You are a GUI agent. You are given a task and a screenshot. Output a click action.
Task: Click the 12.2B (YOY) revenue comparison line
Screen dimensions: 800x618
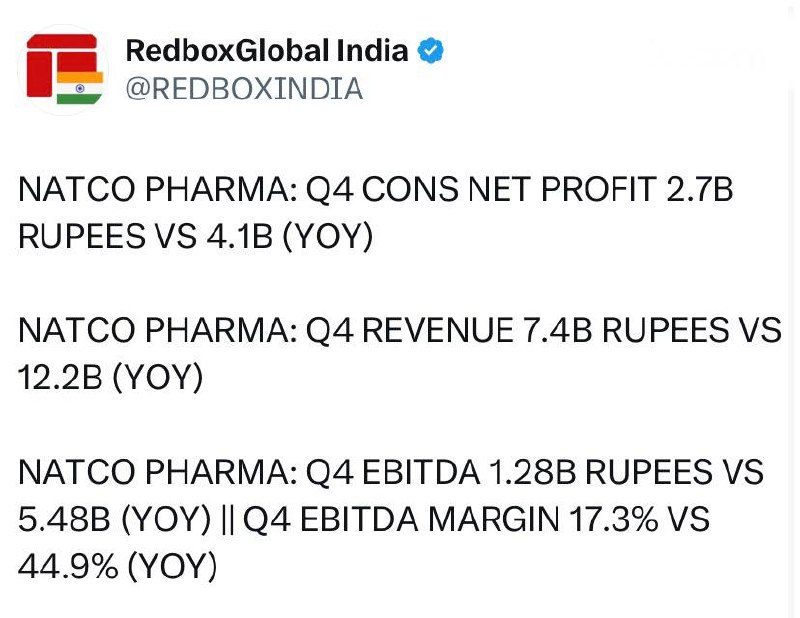coord(111,377)
